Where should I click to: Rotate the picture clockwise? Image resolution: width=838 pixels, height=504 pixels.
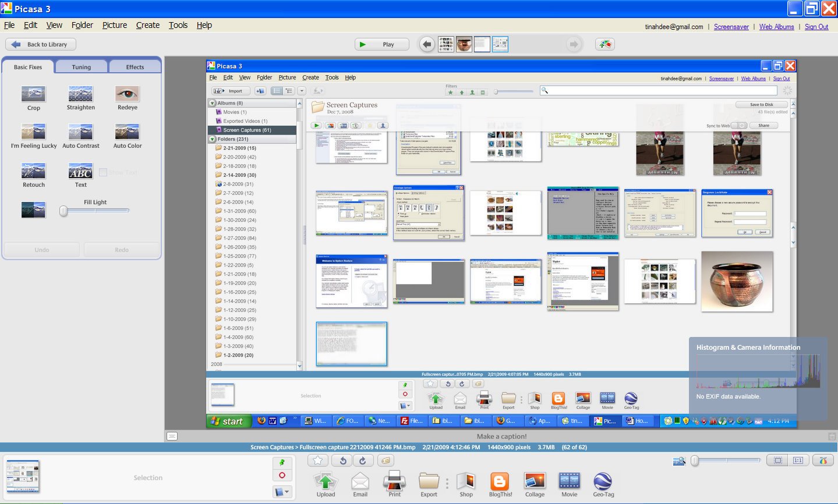362,461
